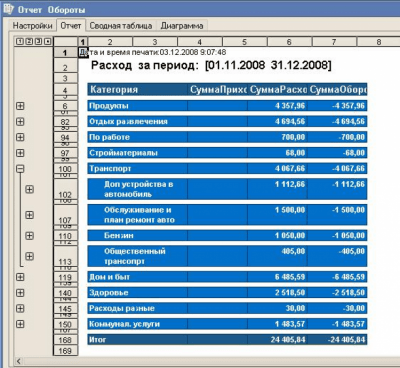Select row header 169
Screen dimensions: 400x368
65,351
